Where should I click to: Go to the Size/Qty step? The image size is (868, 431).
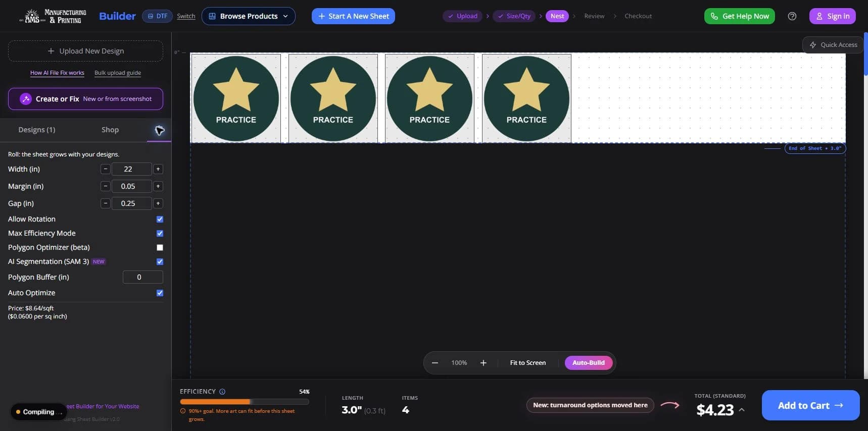click(x=514, y=16)
